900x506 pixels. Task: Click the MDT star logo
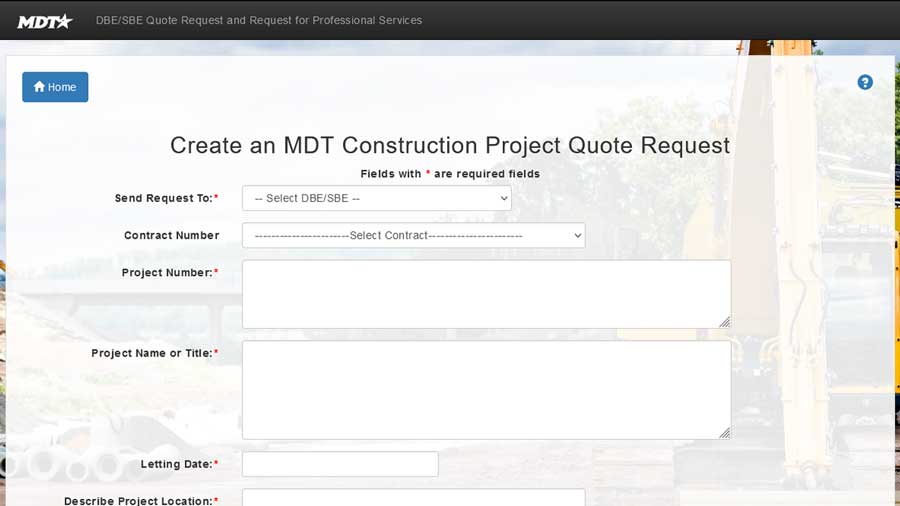point(45,21)
